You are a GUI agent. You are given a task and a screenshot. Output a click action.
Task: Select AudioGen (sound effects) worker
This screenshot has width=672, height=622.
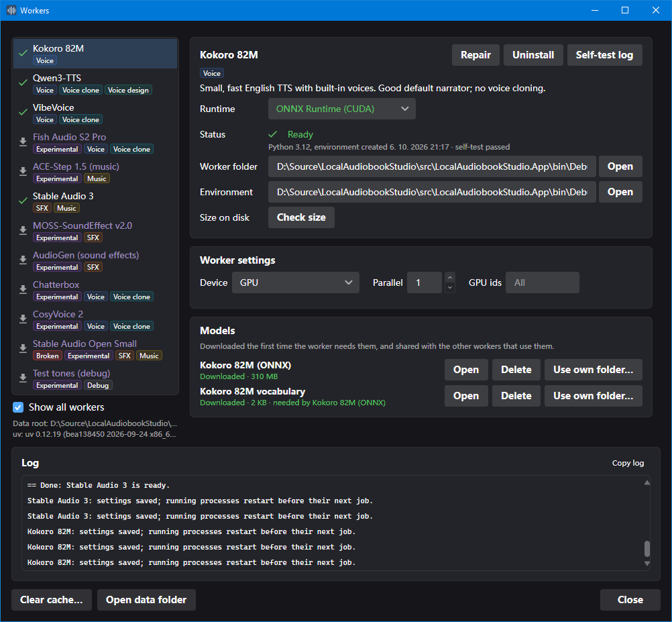click(95, 260)
